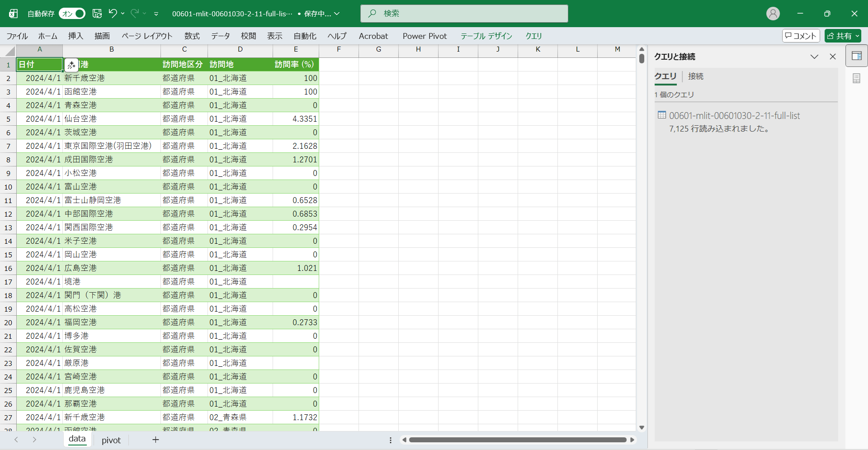Open the Customize Quick Access Toolbar dropdown
868x450 pixels.
point(156,14)
